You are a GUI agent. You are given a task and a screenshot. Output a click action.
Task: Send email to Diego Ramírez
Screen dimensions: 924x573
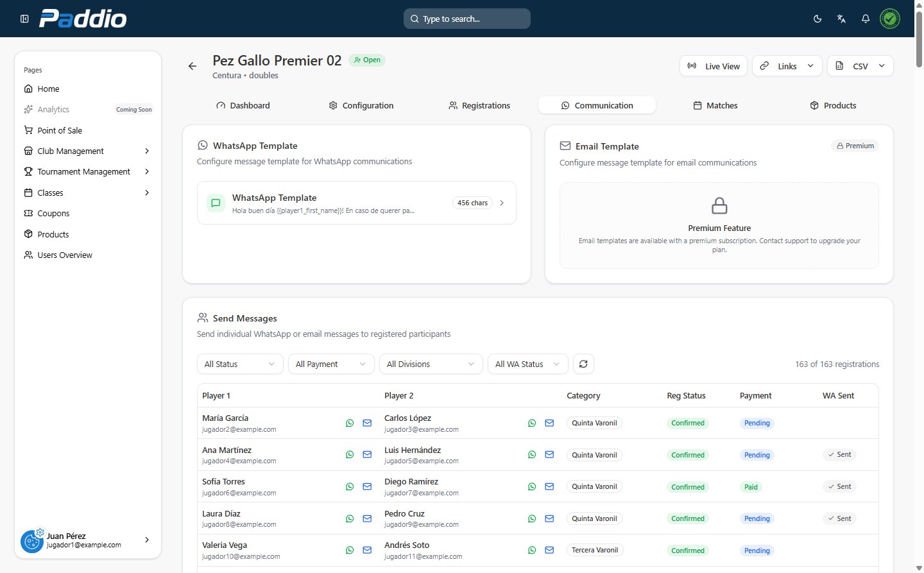(549, 486)
